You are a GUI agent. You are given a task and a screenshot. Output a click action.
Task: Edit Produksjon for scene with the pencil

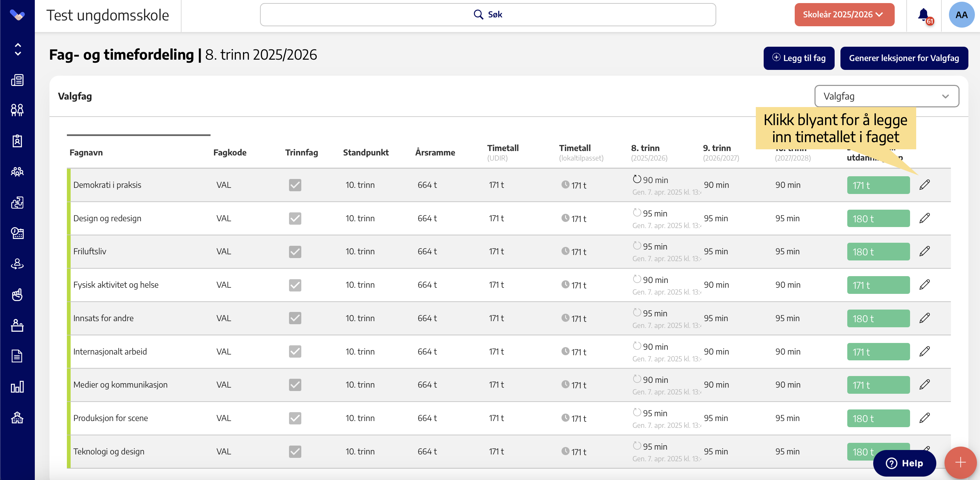click(924, 418)
